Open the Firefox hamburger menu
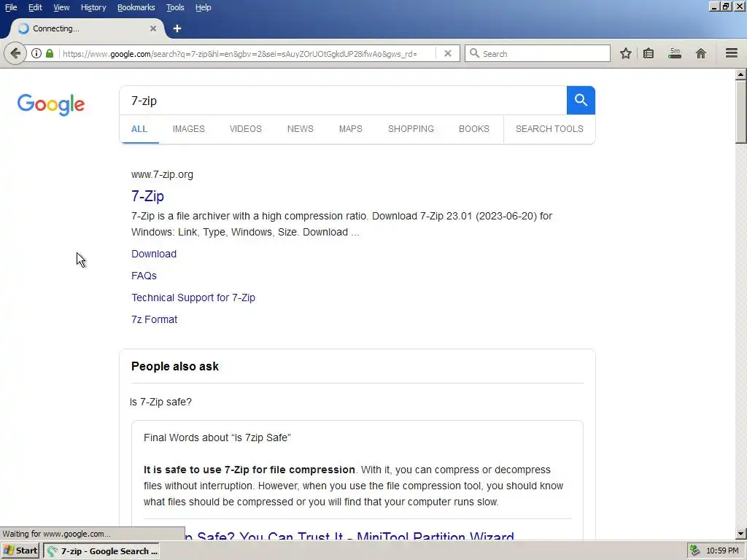Viewport: 747px width, 560px height. coord(731,53)
